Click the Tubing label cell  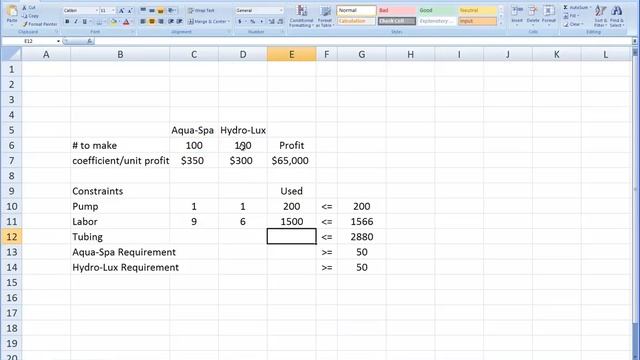tap(120, 237)
